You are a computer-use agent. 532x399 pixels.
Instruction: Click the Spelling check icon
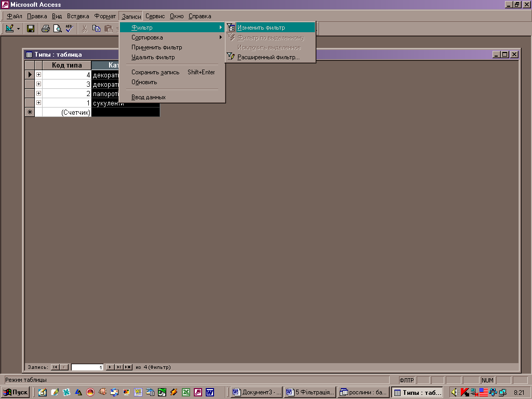pyautogui.click(x=70, y=29)
